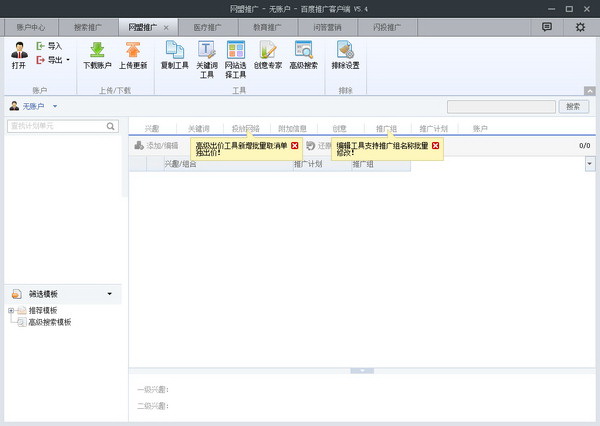Close the 高级出价工具 tooltip notice
The width and height of the screenshot is (600, 426).
[x=295, y=146]
